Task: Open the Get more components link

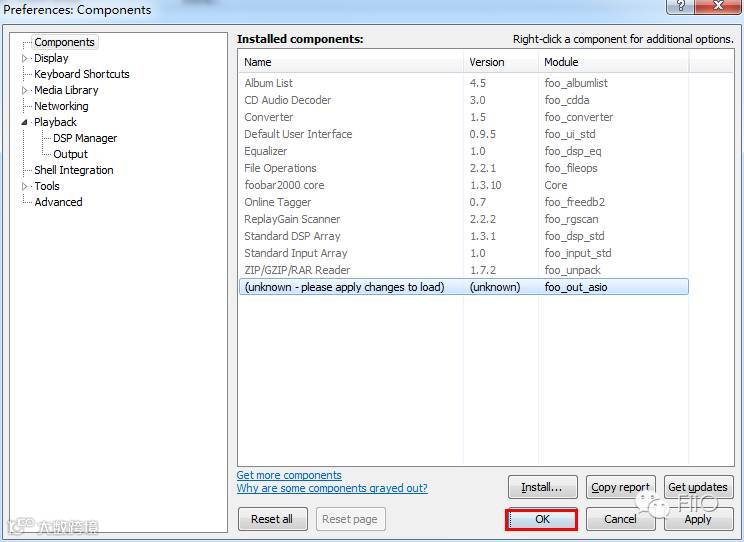Action: tap(289, 475)
